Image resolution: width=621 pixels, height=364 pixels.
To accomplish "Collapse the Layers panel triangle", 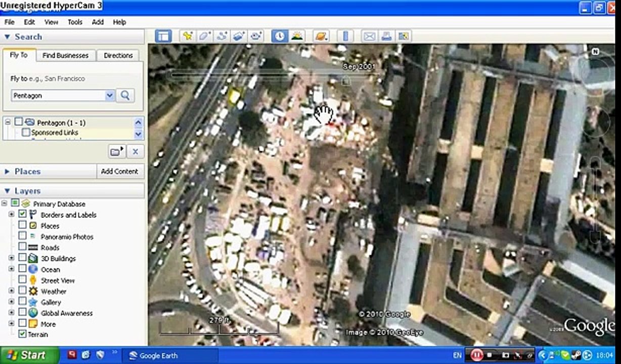I will coord(7,191).
